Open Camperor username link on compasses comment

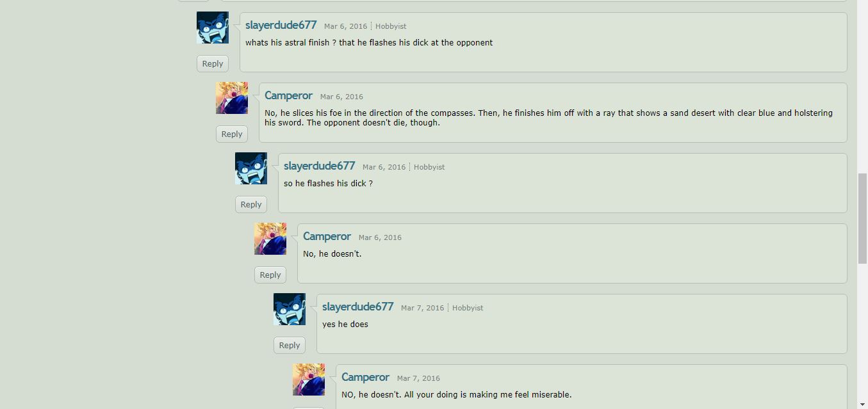pos(288,95)
